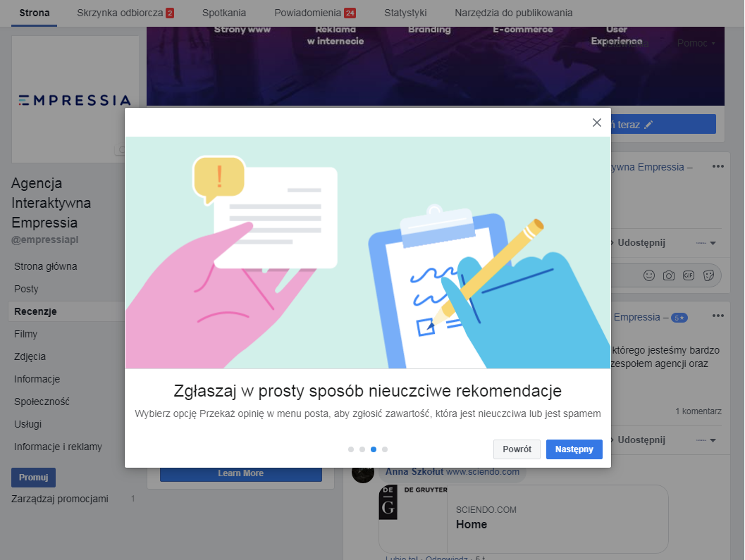
Task: Switch to the Spotkania tab
Action: (x=224, y=13)
